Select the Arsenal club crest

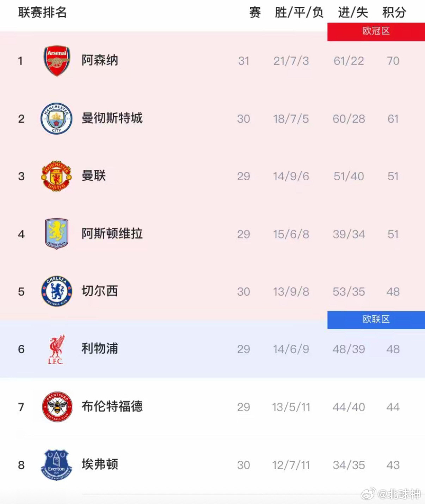pos(57,61)
